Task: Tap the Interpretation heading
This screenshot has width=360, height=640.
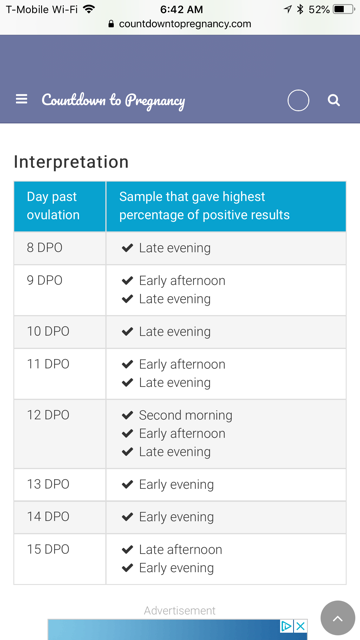Action: coord(71,162)
